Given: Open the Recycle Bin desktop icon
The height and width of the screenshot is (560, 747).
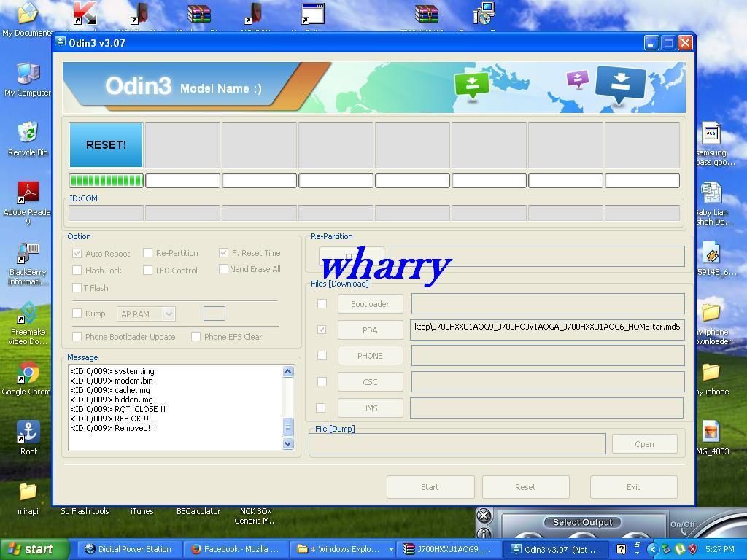Looking at the screenshot, I should (x=28, y=133).
